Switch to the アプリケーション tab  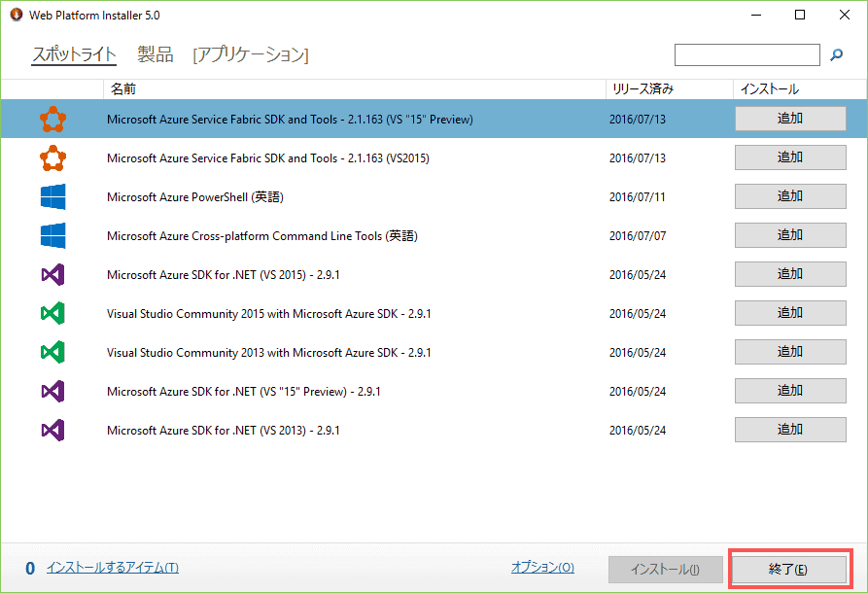click(251, 54)
